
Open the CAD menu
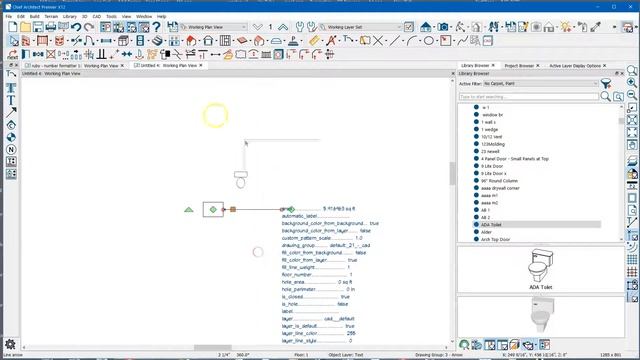tap(97, 16)
